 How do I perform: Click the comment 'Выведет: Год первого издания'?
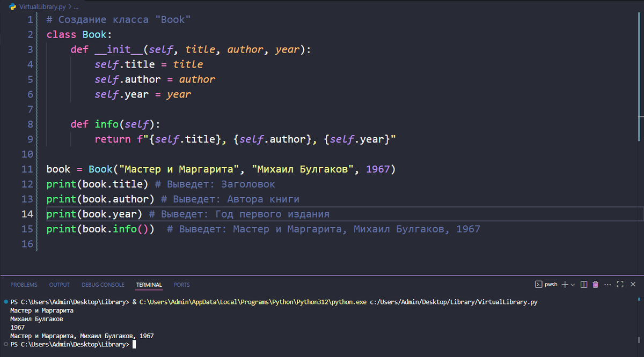point(245,214)
